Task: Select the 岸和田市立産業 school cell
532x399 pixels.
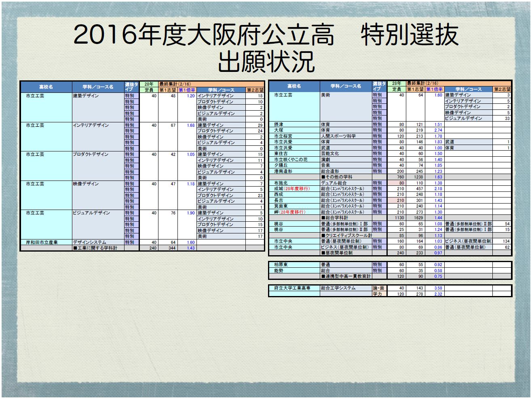Action: tap(46, 242)
